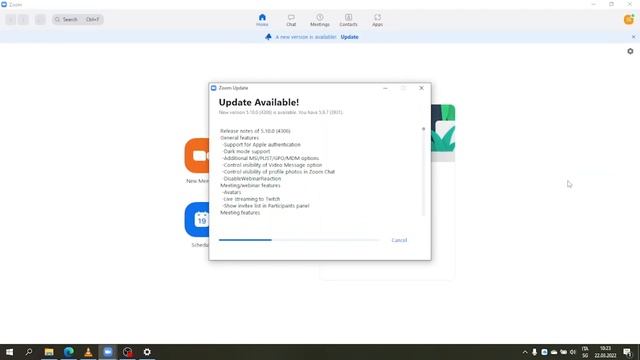Screen dimensions: 640x360
Task: Open the Apps tab
Action: click(x=377, y=20)
